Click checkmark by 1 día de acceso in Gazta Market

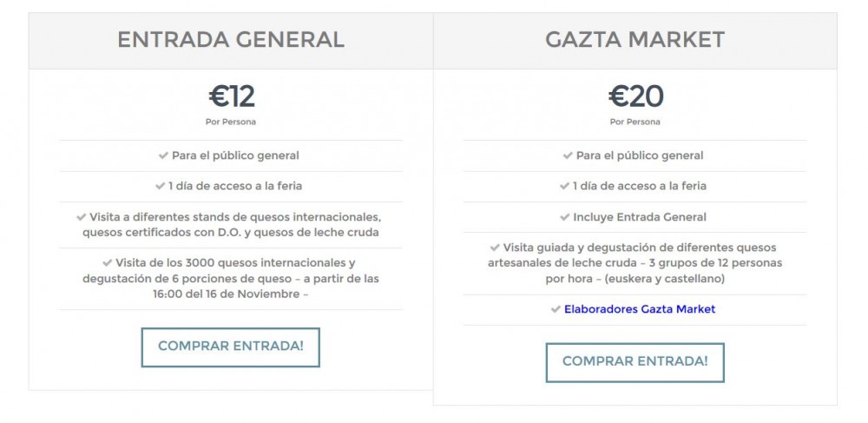(x=565, y=187)
